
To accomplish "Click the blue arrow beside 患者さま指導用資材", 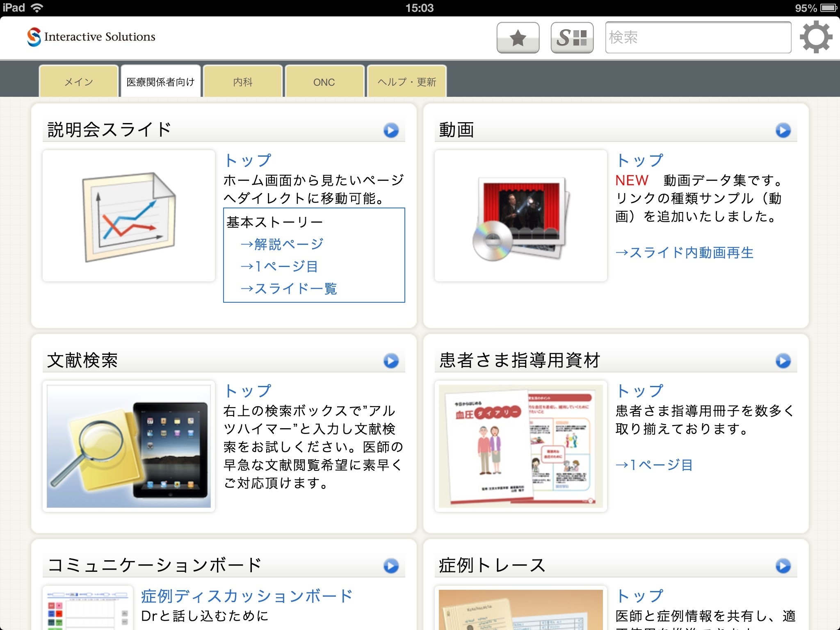I will pyautogui.click(x=783, y=361).
